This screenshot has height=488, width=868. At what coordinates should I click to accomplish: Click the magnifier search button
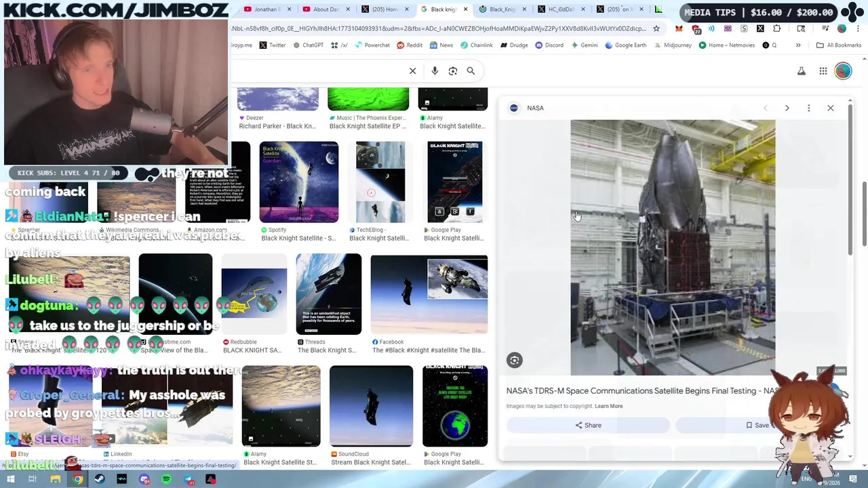coord(471,70)
